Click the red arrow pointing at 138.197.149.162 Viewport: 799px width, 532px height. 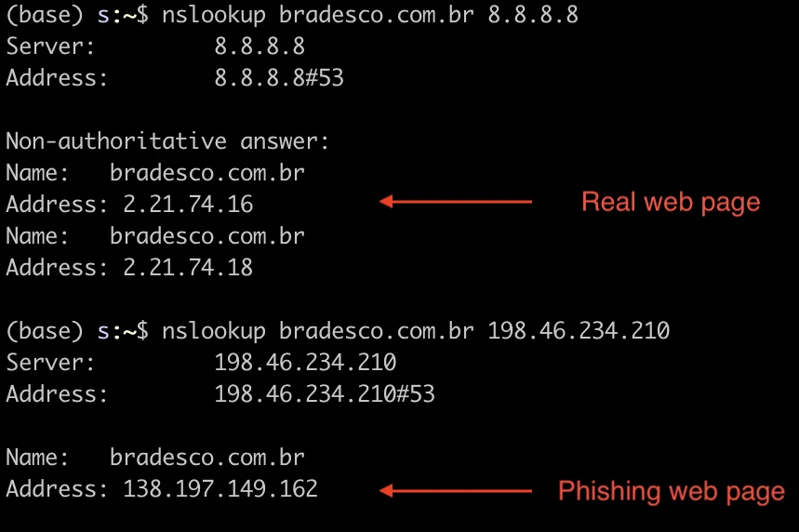pyautogui.click(x=456, y=491)
